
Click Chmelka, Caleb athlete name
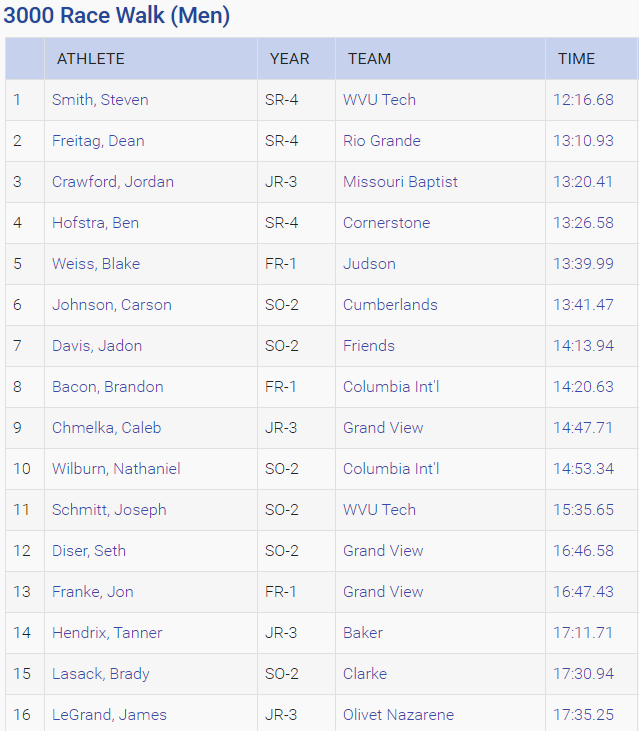click(x=106, y=428)
